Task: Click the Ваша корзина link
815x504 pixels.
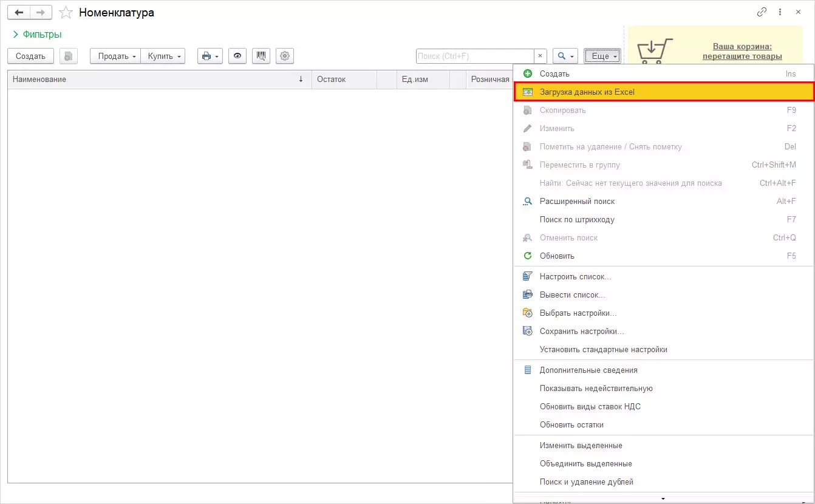Action: [742, 46]
